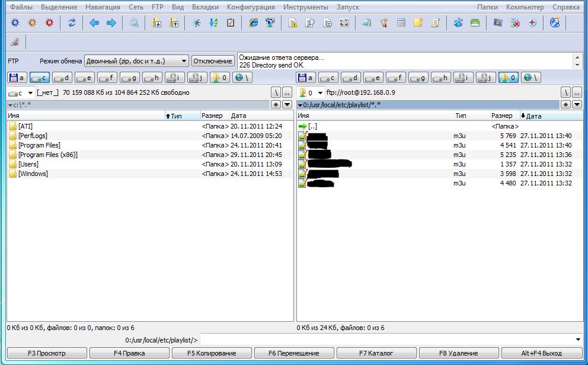Viewport: 588px width, 365px height.
Task: Click the A-Z sort toolbar icon
Action: tap(213, 23)
